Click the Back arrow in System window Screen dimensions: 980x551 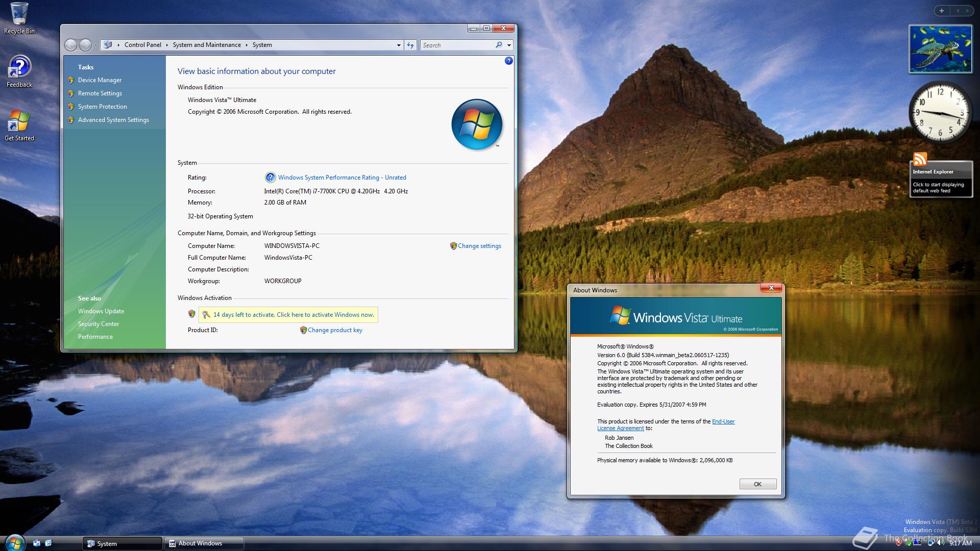tap(70, 45)
